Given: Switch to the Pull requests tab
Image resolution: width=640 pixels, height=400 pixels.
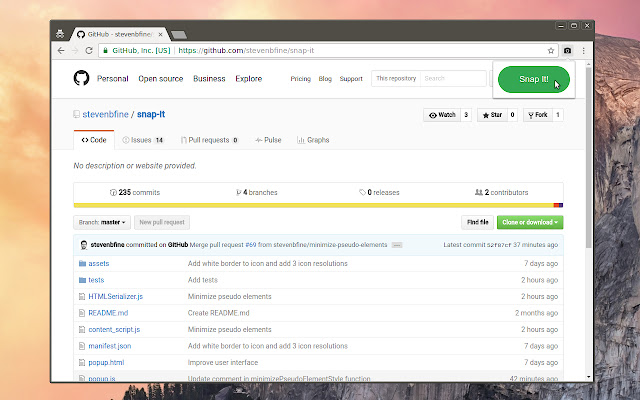Looking at the screenshot, I should click(x=209, y=140).
